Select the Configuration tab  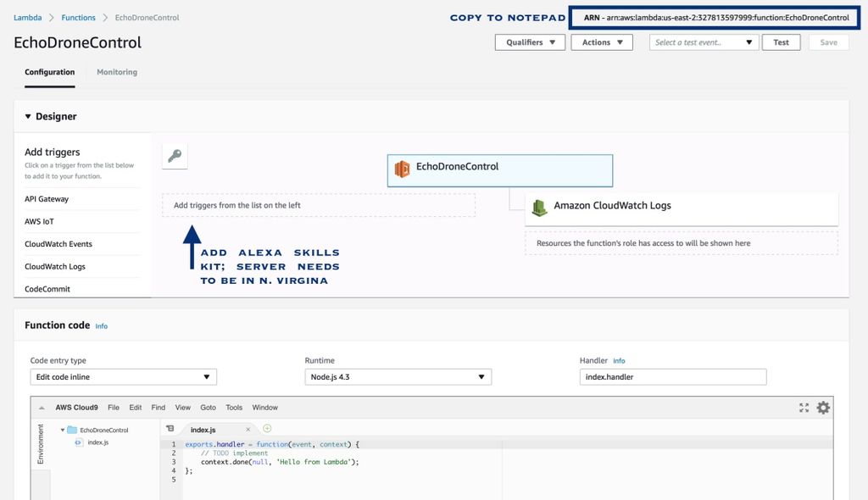(x=50, y=72)
